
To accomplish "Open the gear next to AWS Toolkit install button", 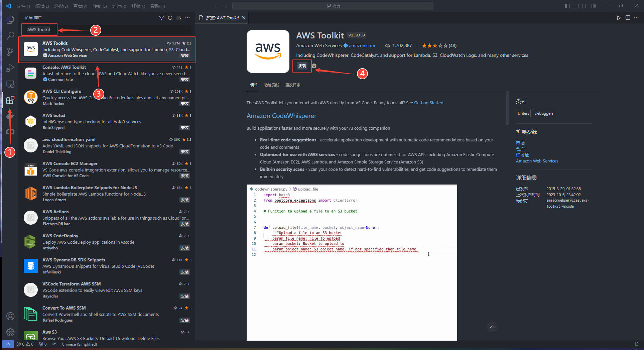I will (x=314, y=66).
